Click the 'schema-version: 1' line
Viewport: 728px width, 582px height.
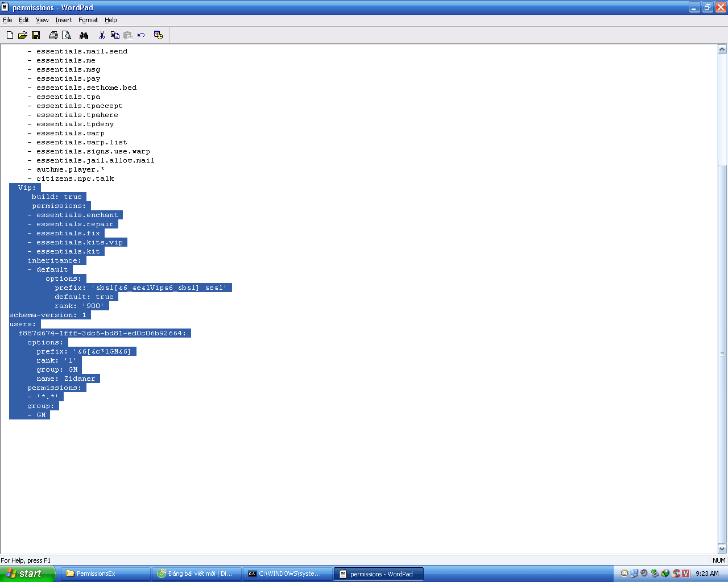tap(48, 315)
